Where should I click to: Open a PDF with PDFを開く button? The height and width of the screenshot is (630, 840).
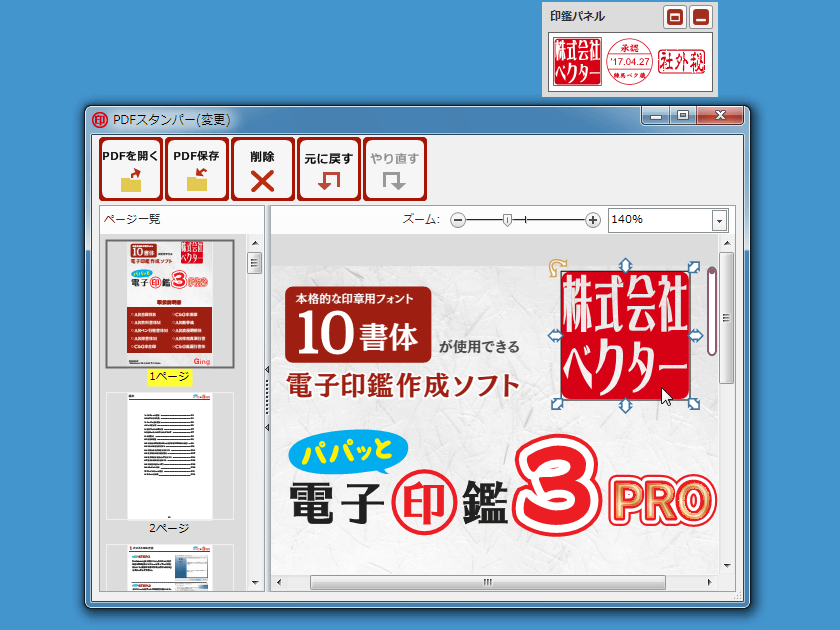pos(131,169)
